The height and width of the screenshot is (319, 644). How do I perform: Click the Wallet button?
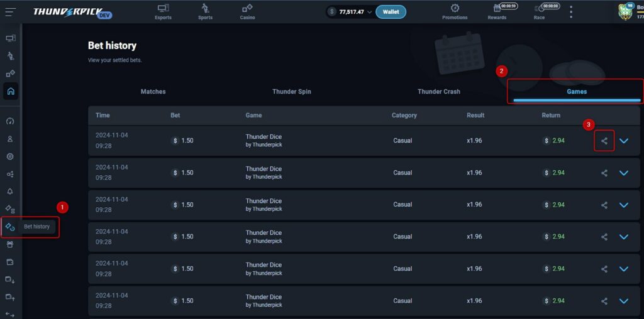point(391,12)
